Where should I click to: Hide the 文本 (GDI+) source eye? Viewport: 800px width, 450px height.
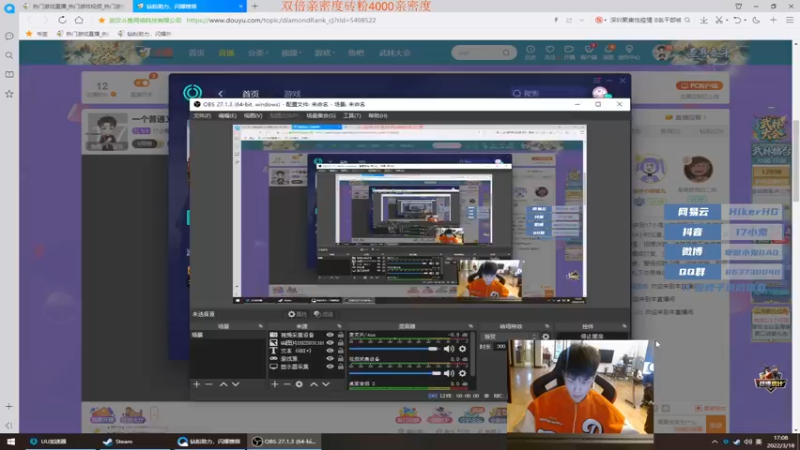[x=330, y=351]
